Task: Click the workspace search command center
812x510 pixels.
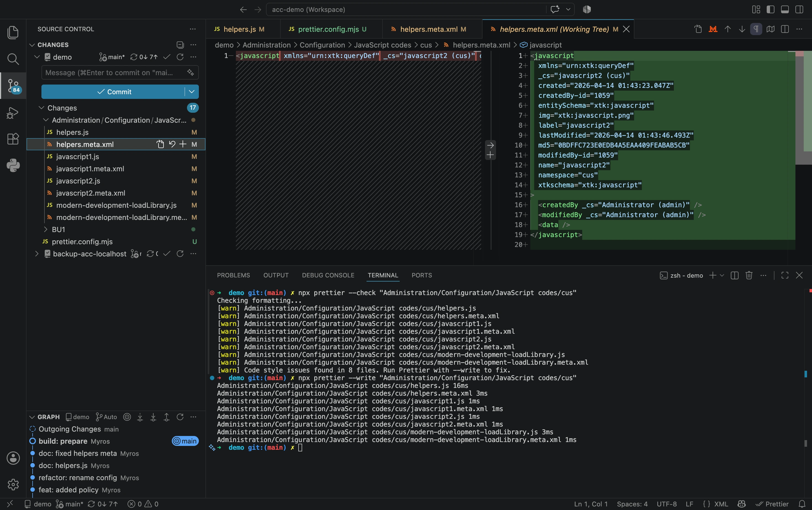Action: [406, 9]
